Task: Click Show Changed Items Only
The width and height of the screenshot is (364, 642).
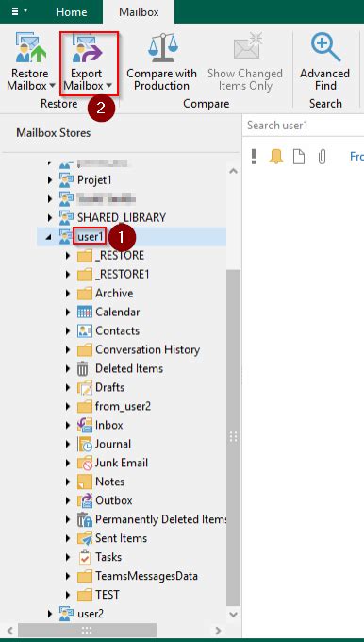Action: point(244,61)
